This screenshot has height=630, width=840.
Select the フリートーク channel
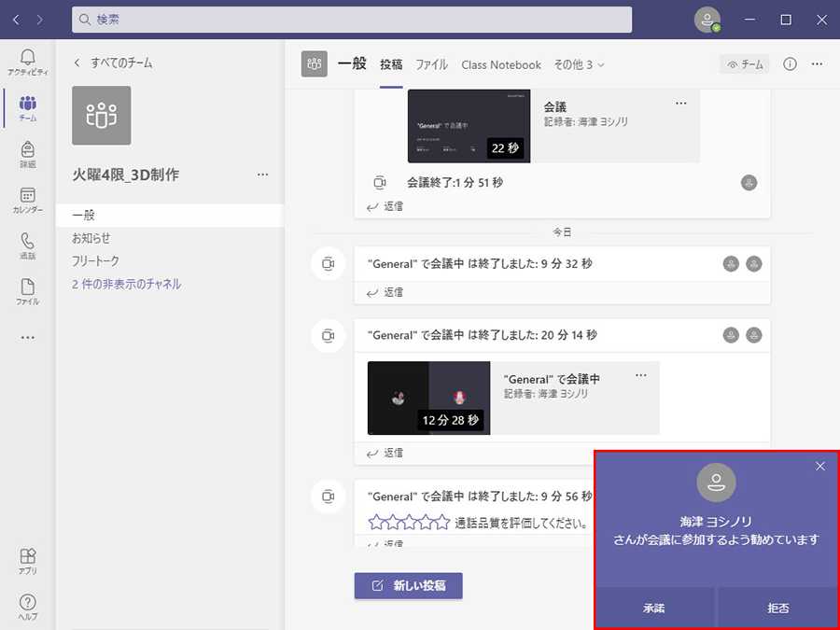pos(170,261)
